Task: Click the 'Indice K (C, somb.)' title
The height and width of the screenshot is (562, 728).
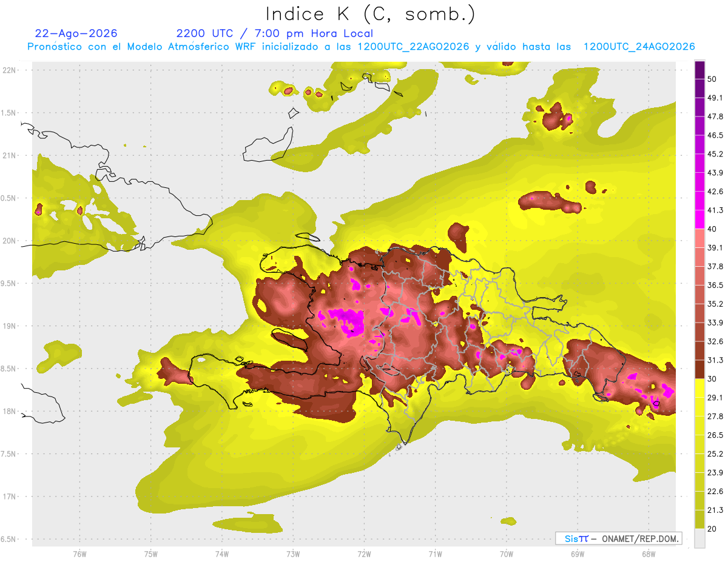Action: [x=371, y=14]
